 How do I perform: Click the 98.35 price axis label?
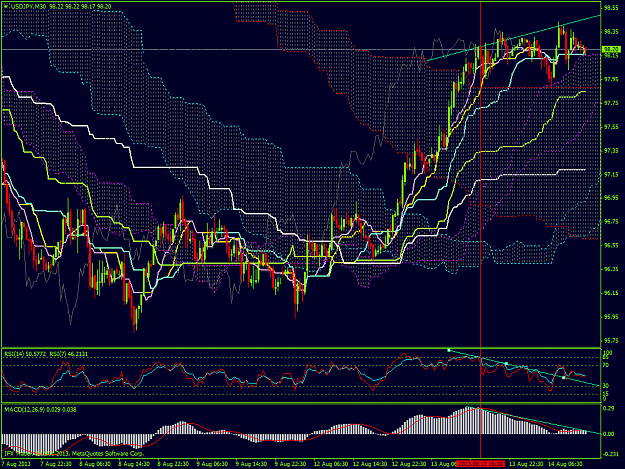click(x=611, y=31)
